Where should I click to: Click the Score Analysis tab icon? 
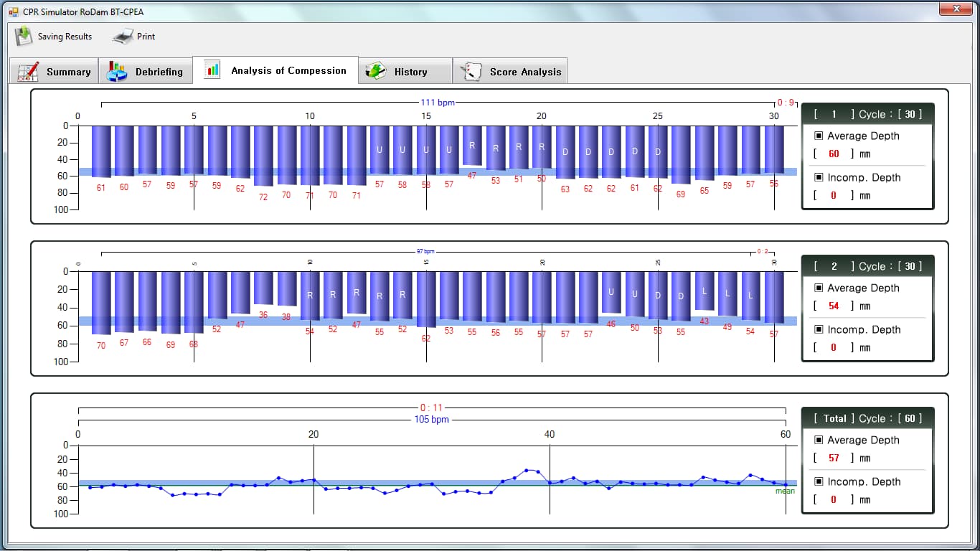471,72
